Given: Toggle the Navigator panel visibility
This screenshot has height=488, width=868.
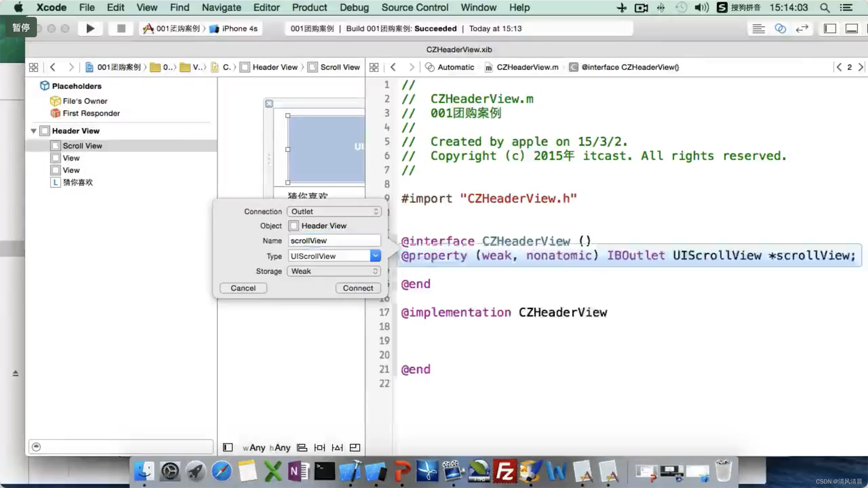Looking at the screenshot, I should coord(830,29).
